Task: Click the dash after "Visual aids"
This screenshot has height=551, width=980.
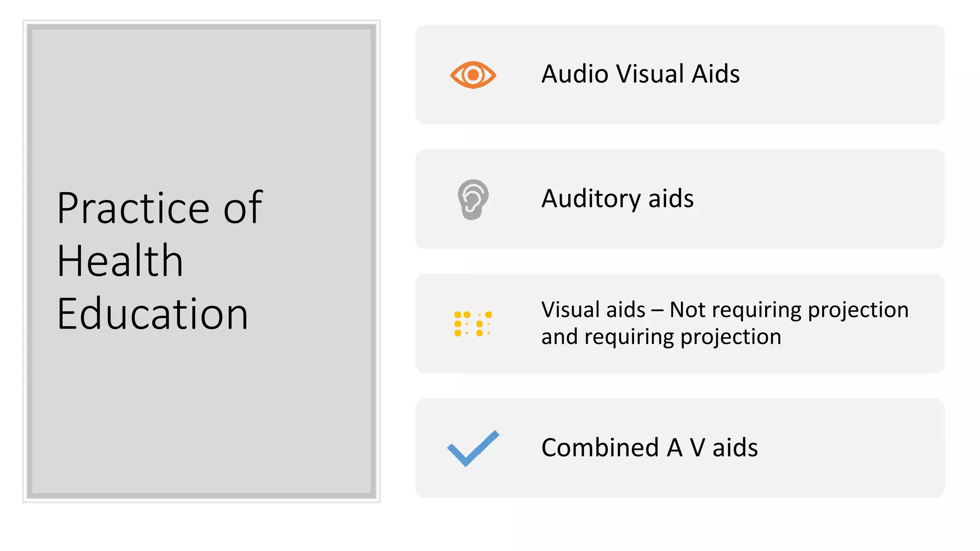Action: click(657, 311)
